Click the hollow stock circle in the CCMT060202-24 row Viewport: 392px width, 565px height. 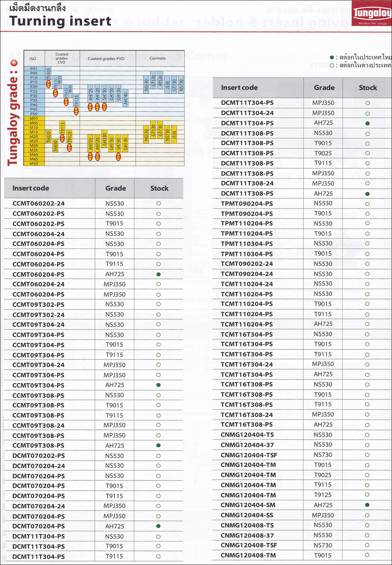[158, 203]
